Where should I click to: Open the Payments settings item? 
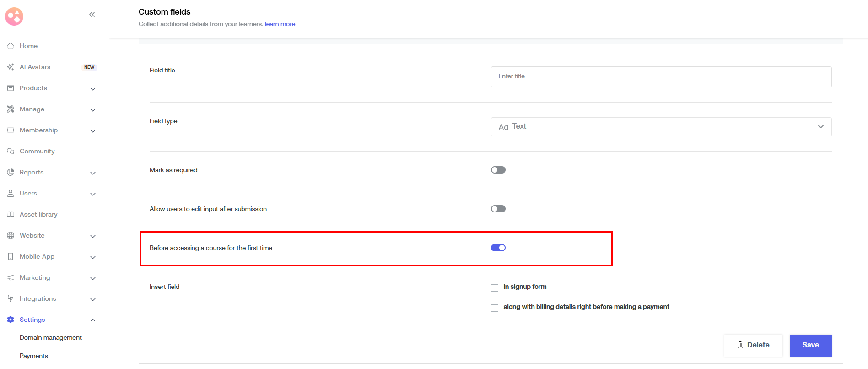34,356
